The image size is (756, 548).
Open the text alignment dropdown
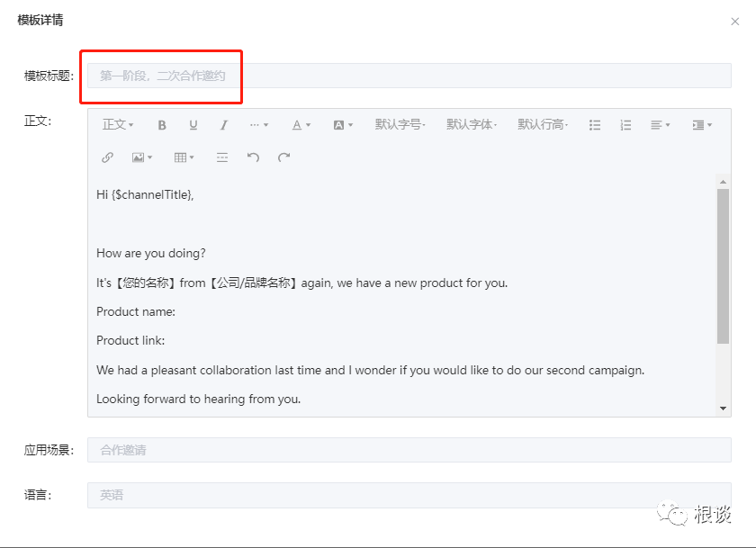(660, 125)
